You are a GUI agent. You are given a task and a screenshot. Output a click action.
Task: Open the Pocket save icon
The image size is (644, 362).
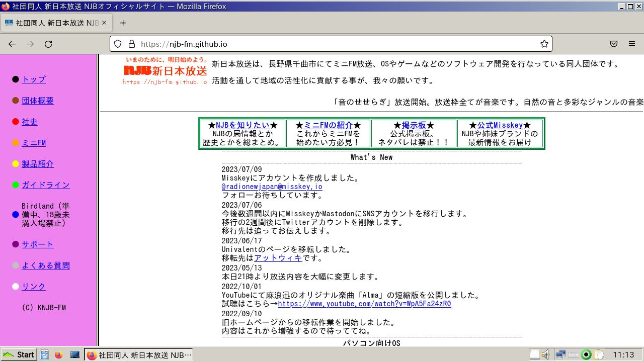coord(614,44)
